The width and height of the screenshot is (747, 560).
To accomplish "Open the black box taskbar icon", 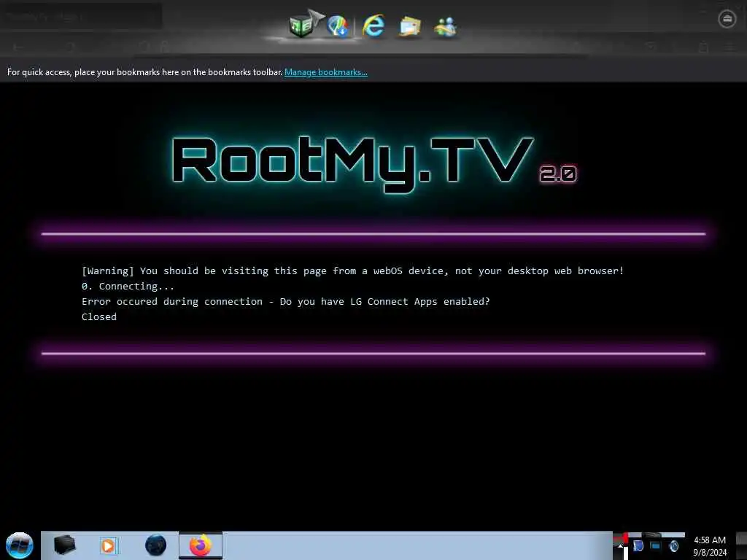I will (64, 545).
